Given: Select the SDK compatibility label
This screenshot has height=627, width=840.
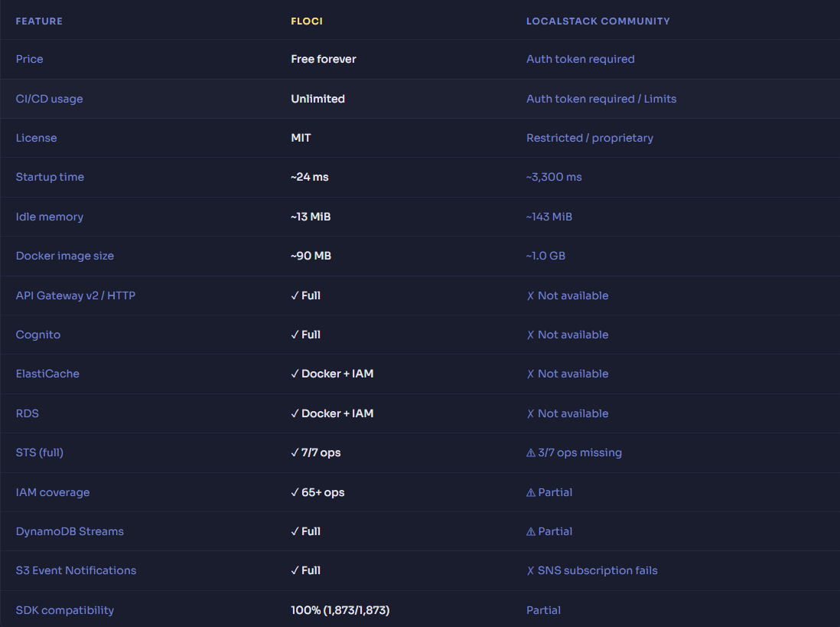Looking at the screenshot, I should (x=65, y=610).
